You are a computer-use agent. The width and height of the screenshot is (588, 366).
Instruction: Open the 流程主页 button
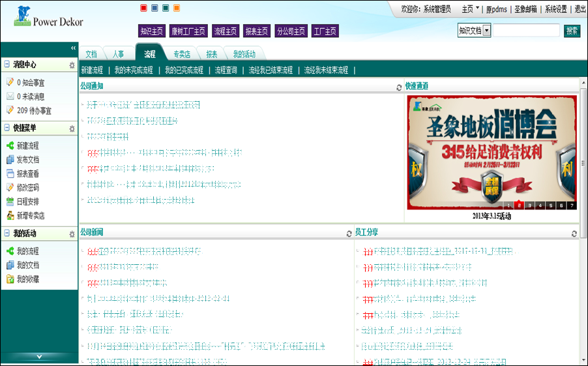click(x=226, y=31)
